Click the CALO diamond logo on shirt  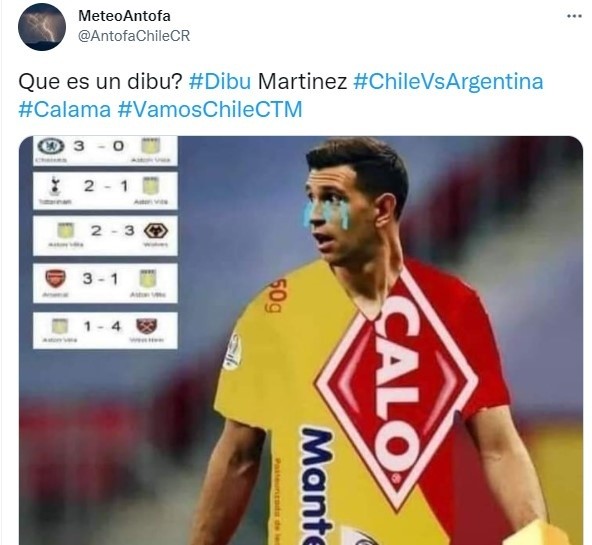click(x=396, y=383)
